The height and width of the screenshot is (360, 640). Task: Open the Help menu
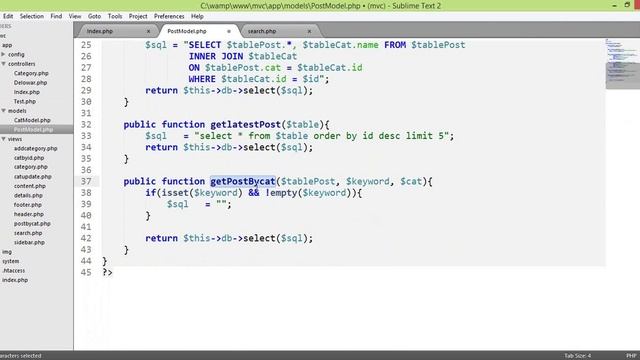click(197, 16)
